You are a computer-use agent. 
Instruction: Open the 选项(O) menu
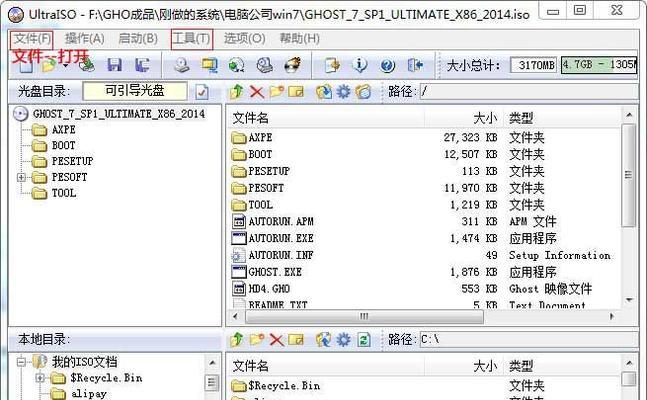tap(244, 39)
